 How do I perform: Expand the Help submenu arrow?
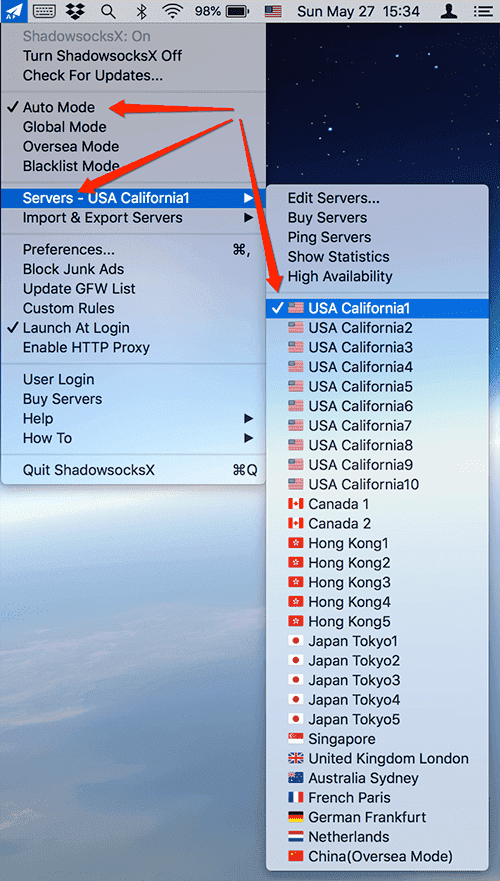248,419
